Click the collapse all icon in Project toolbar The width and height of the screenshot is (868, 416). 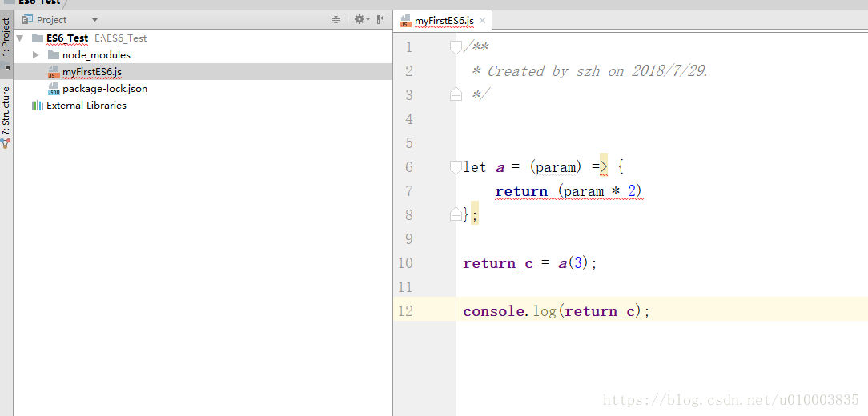click(336, 20)
